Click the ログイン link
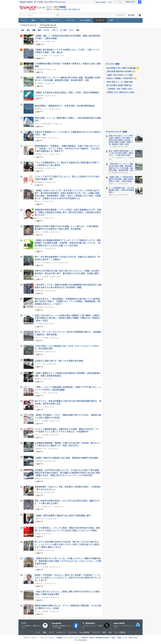Image resolution: width=161 pixels, height=644 pixels. click(x=49, y=9)
